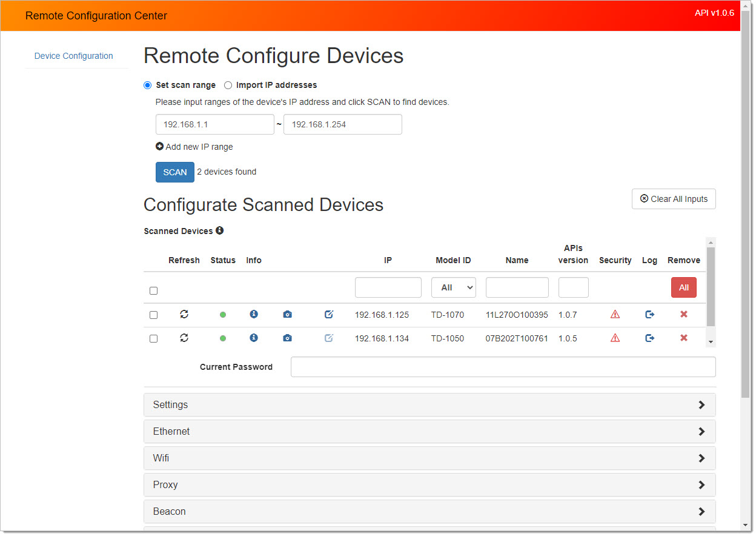Remove device 192.168.1.134 with red X
This screenshot has height=536, width=756.
point(683,338)
